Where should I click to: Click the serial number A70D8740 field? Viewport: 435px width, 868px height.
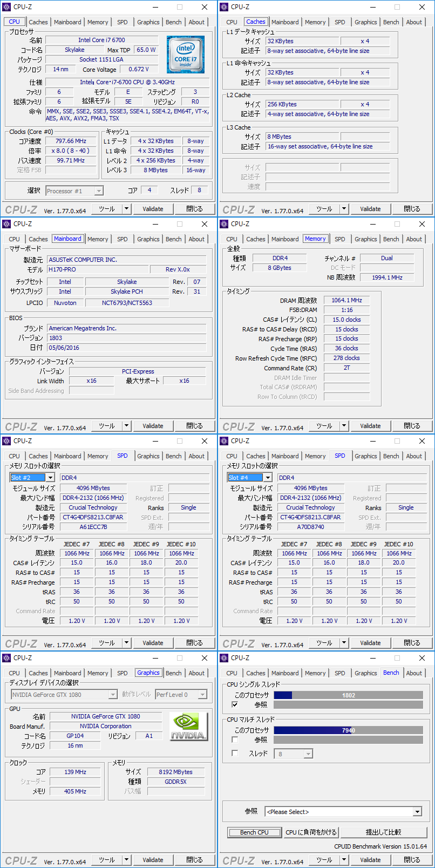point(311,527)
